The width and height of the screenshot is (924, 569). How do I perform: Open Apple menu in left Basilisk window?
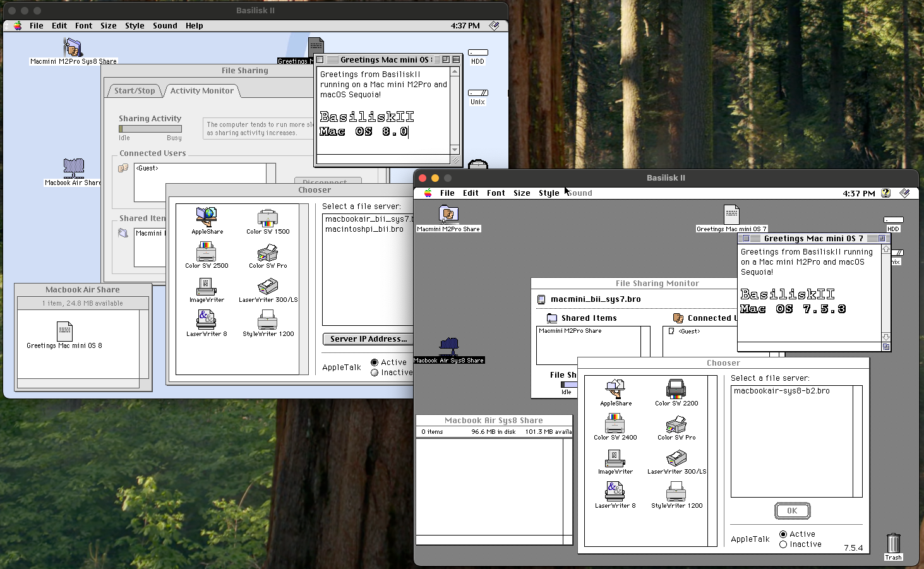point(17,26)
